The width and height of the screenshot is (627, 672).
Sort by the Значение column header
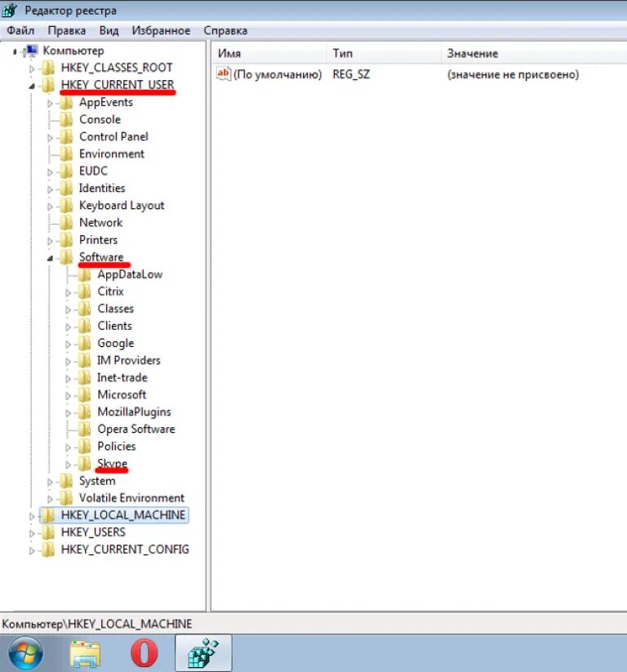(534, 53)
